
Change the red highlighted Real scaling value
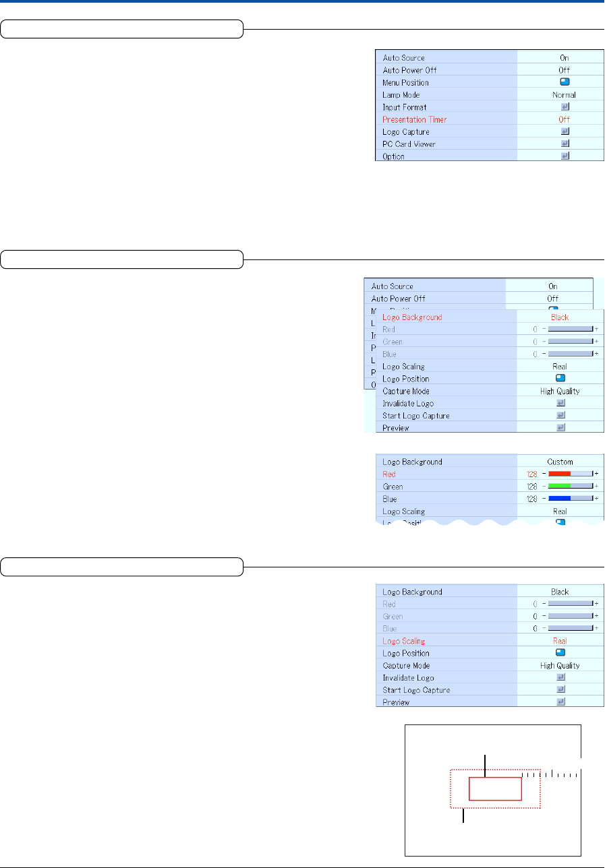(x=560, y=641)
